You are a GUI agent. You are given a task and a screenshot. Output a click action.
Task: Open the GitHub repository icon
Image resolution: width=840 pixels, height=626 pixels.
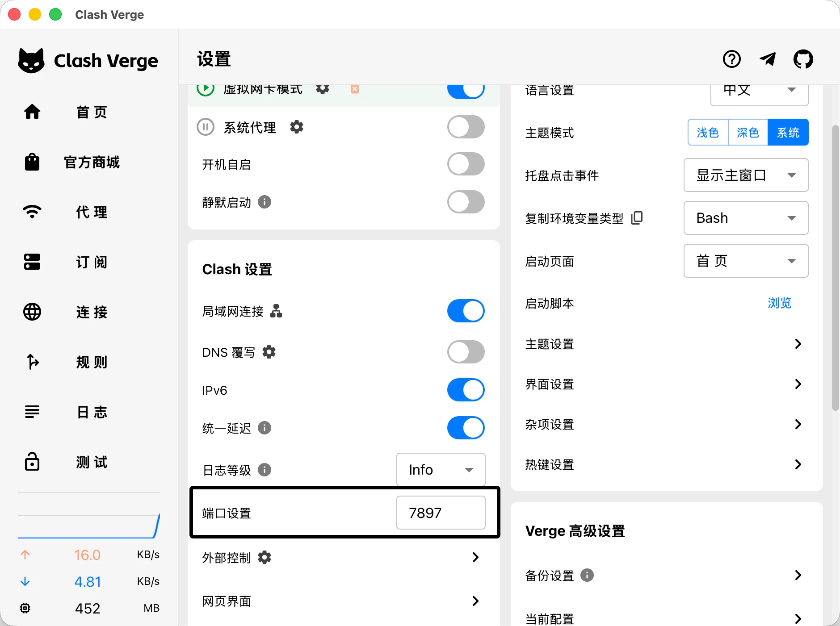point(803,59)
